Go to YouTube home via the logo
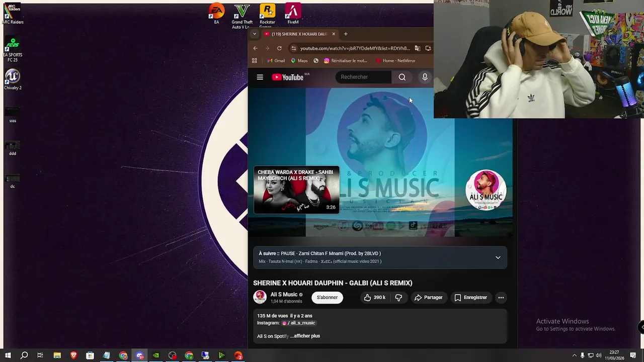The width and height of the screenshot is (644, 362). point(288,77)
